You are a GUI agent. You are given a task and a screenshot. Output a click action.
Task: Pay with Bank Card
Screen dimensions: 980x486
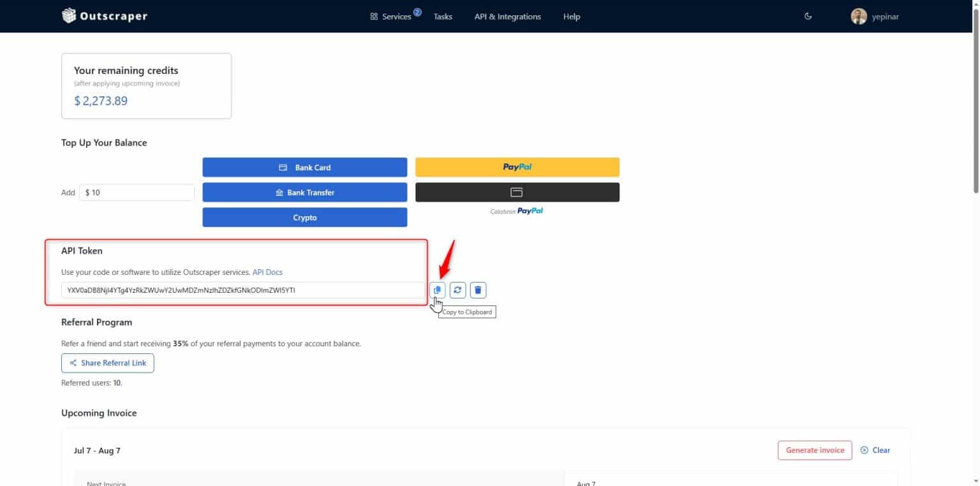click(x=304, y=167)
